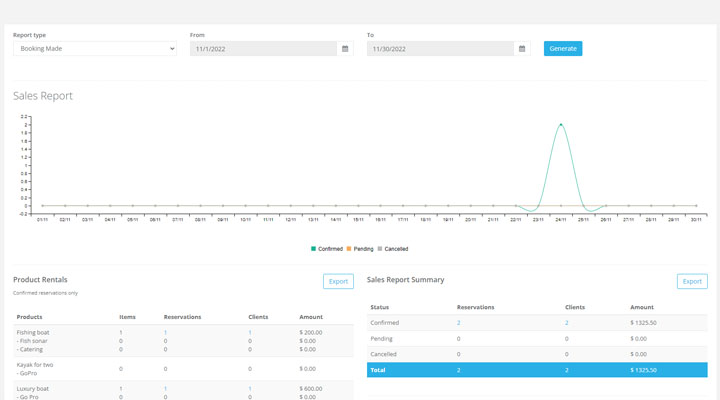
Task: Open the To date calendar icon
Action: click(x=522, y=49)
